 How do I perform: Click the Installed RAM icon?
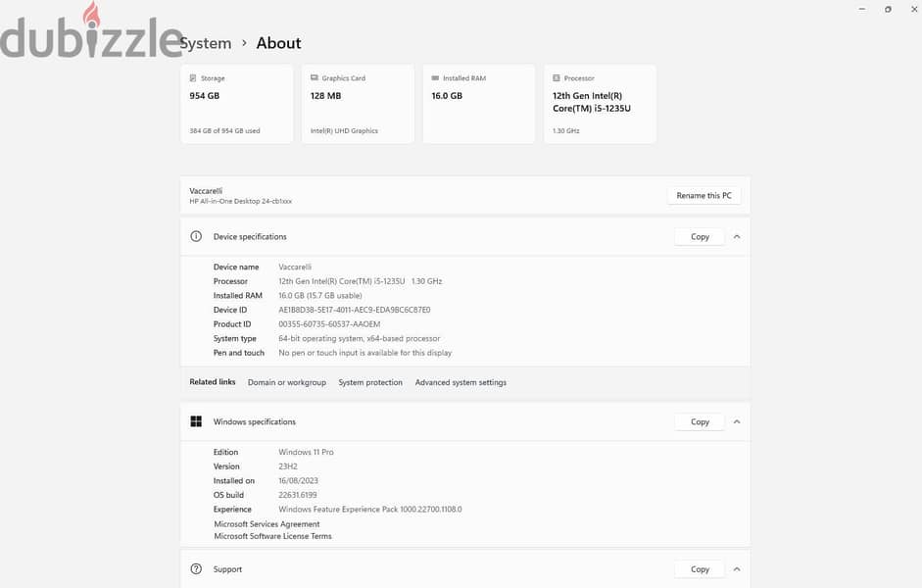(x=435, y=77)
